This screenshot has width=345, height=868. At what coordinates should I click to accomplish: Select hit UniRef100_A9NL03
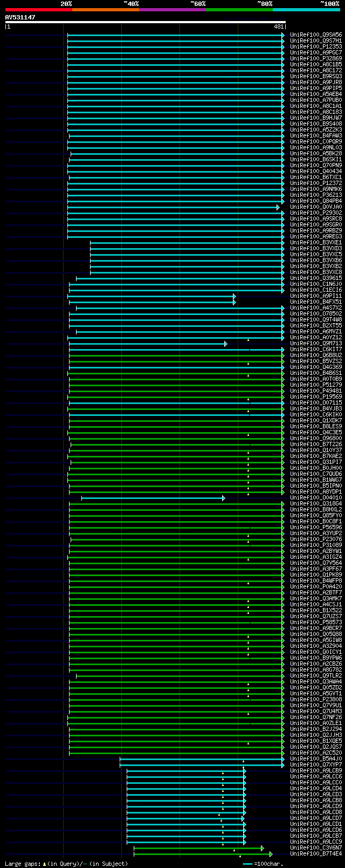(x=316, y=147)
